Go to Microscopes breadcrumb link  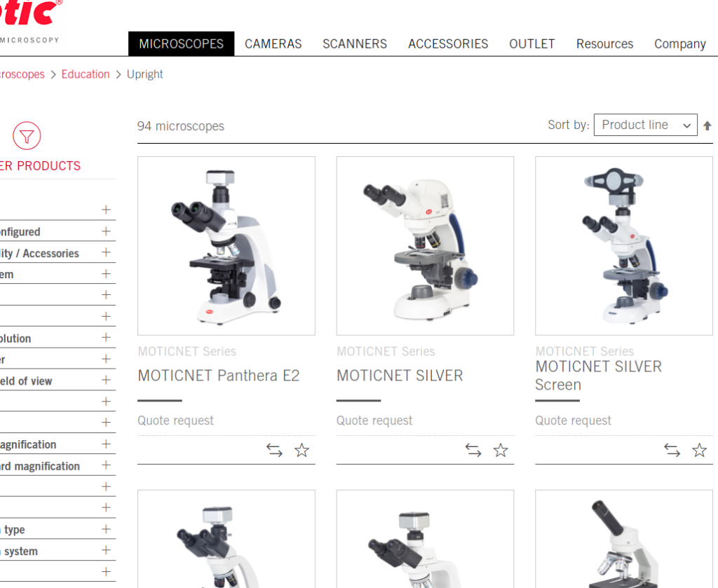(x=22, y=74)
